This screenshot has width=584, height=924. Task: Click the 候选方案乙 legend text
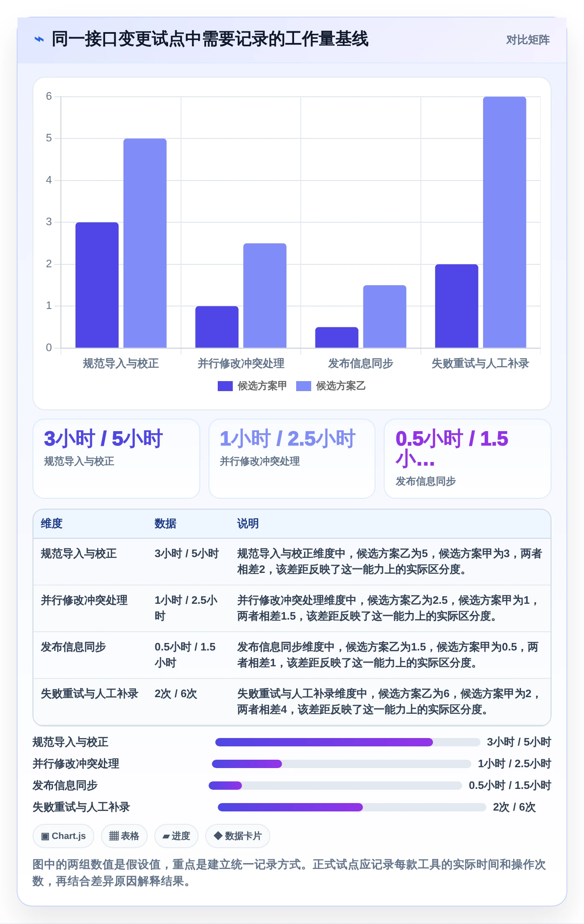341,386
